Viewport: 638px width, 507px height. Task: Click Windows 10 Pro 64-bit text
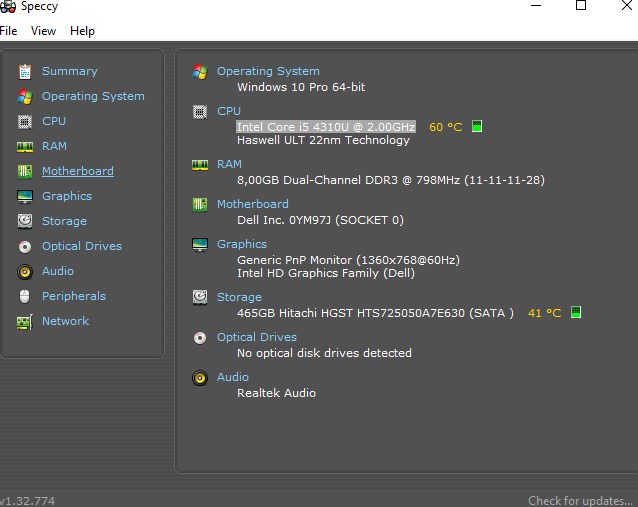click(301, 87)
